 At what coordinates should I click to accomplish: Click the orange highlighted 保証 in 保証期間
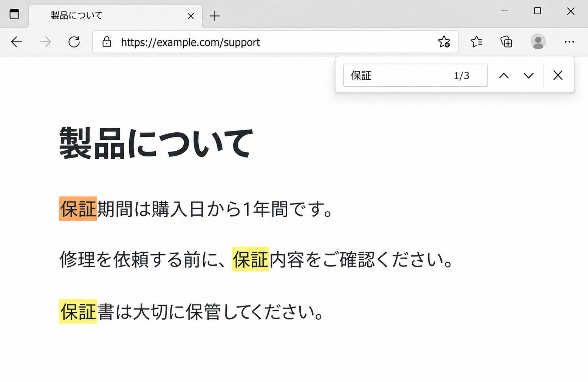(x=78, y=209)
